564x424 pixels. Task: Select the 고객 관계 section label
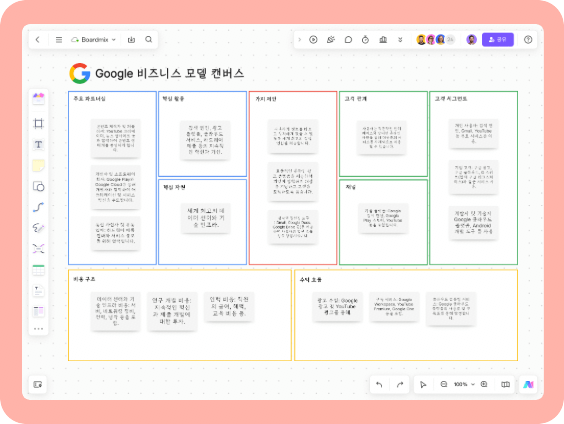pos(355,99)
